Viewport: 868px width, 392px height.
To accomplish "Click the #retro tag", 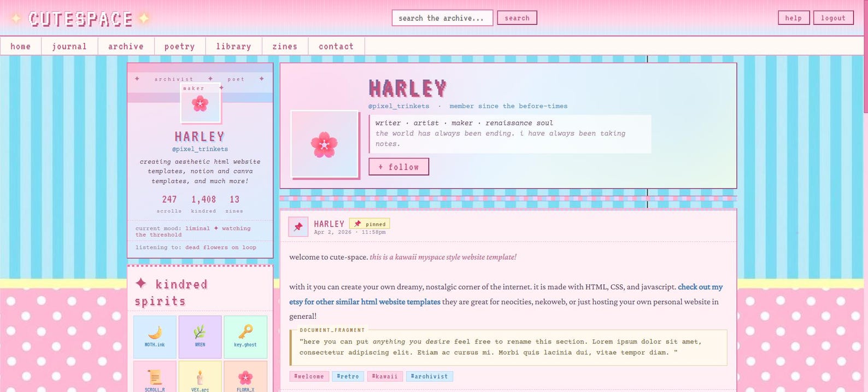I will pyautogui.click(x=348, y=376).
